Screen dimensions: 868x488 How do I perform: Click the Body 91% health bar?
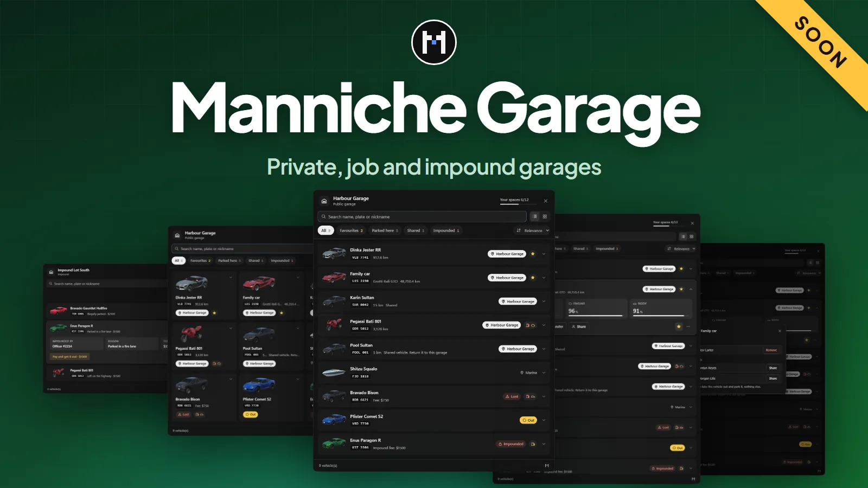pos(661,316)
